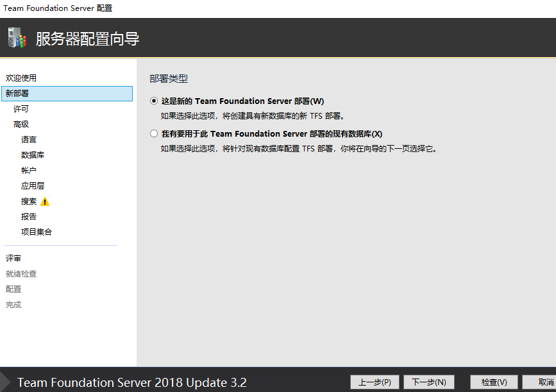The image size is (556, 392).
Task: Go to the 应用层 page
Action: click(33, 186)
